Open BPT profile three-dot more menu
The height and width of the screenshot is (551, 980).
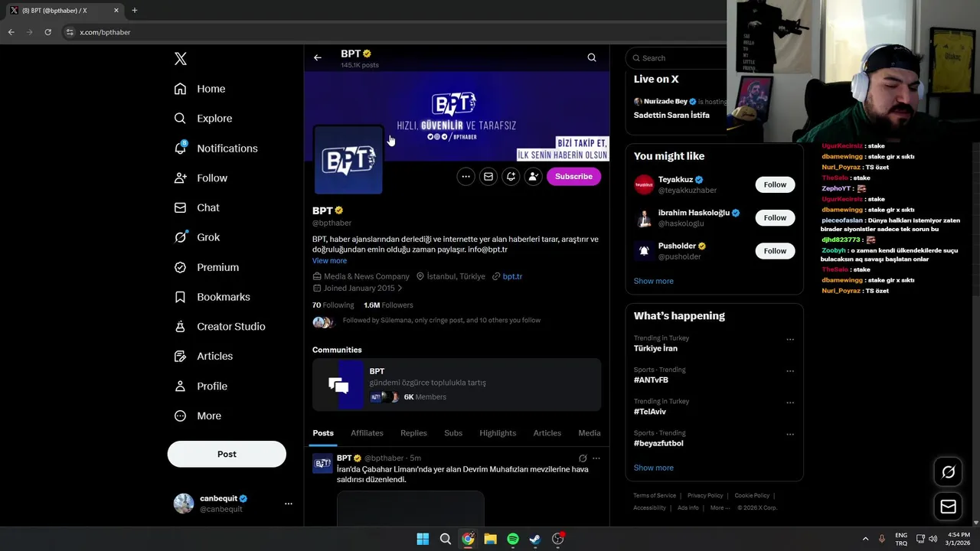[465, 177]
